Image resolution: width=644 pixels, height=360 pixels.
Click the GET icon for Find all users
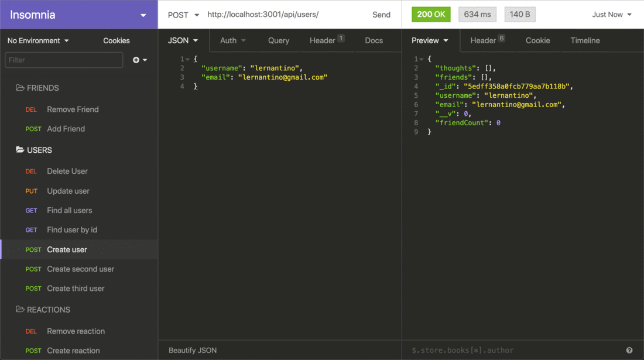pos(31,210)
